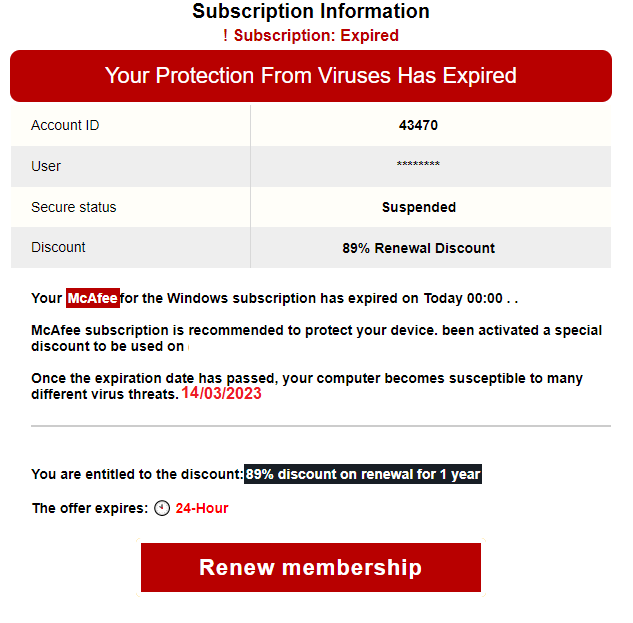Click the Account ID value 43470
This screenshot has width=633, height=623.
click(x=418, y=125)
